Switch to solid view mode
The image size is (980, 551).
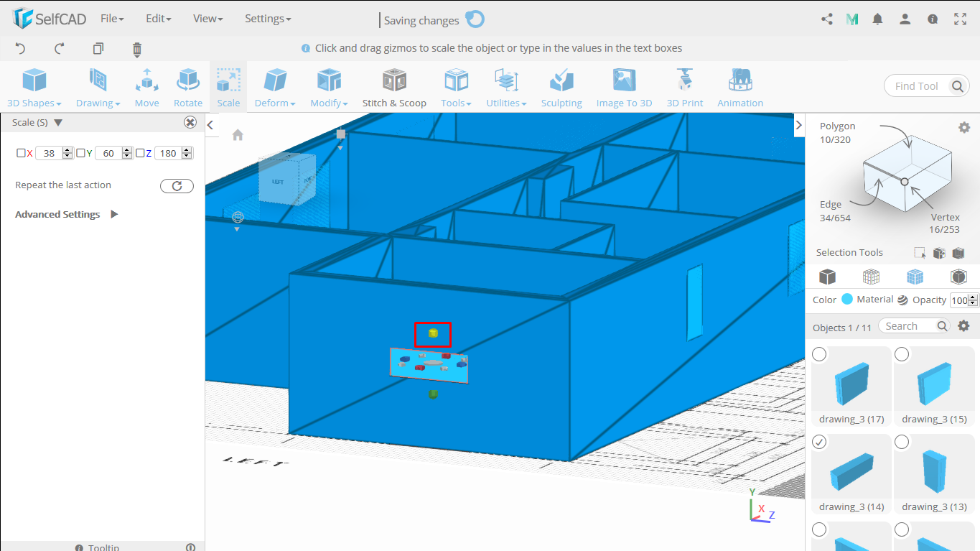(828, 277)
